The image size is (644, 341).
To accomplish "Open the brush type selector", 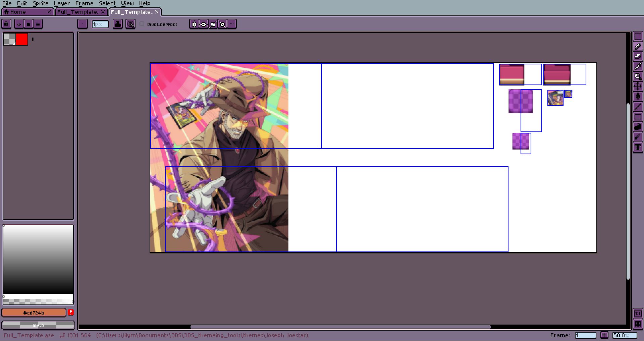I will [83, 24].
